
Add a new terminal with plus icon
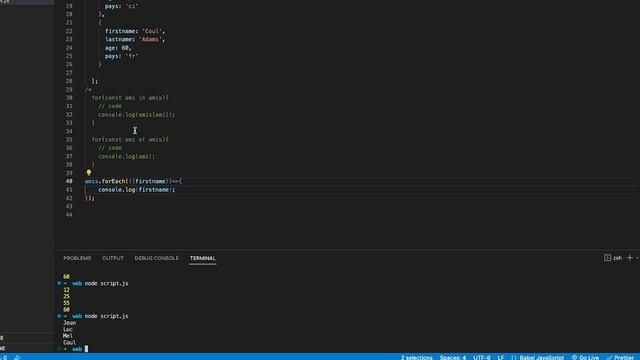coord(629,258)
